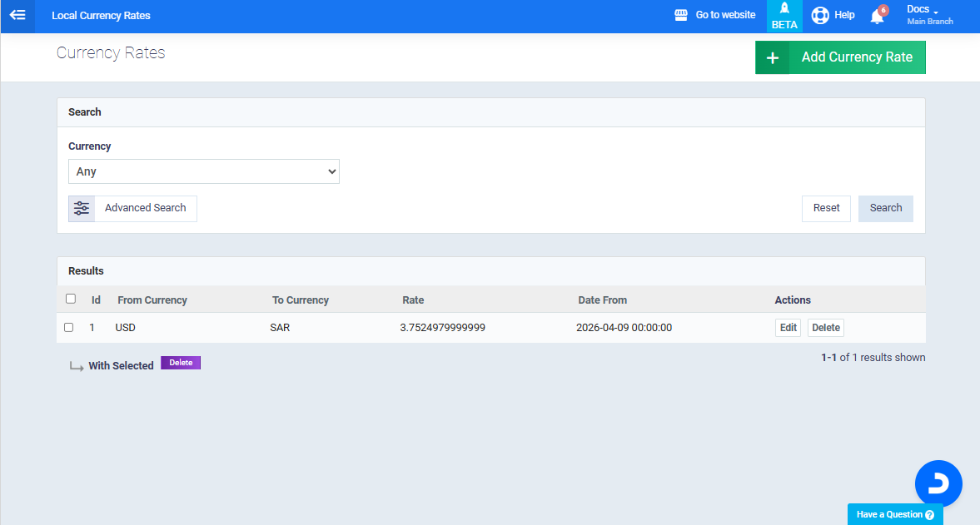
Task: Click the Advanced Search sliders icon
Action: pyautogui.click(x=82, y=208)
